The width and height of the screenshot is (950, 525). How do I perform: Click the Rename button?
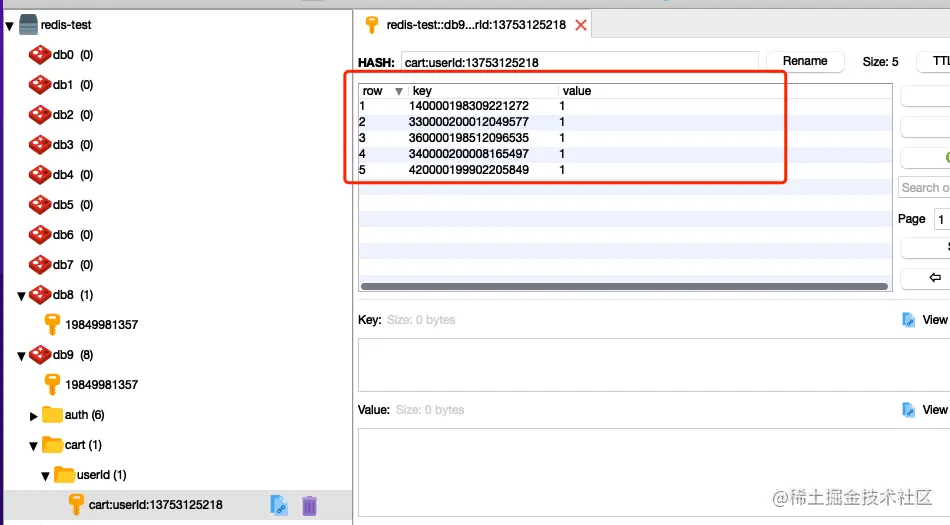[805, 61]
